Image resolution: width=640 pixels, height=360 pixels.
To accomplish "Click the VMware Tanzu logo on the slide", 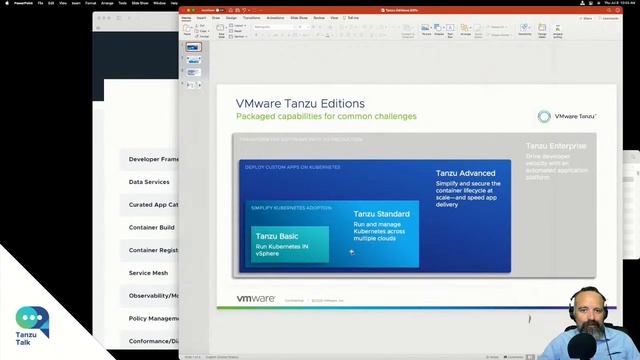I will [567, 116].
